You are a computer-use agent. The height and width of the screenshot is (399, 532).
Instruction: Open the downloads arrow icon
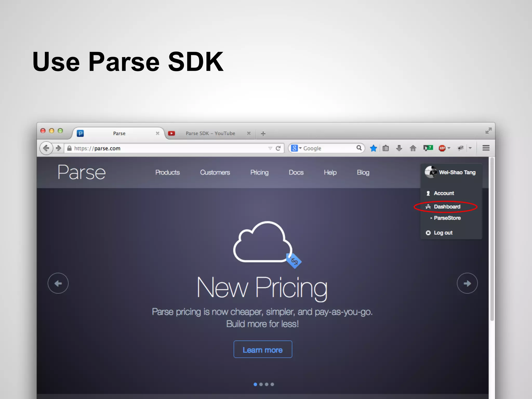[x=399, y=148]
